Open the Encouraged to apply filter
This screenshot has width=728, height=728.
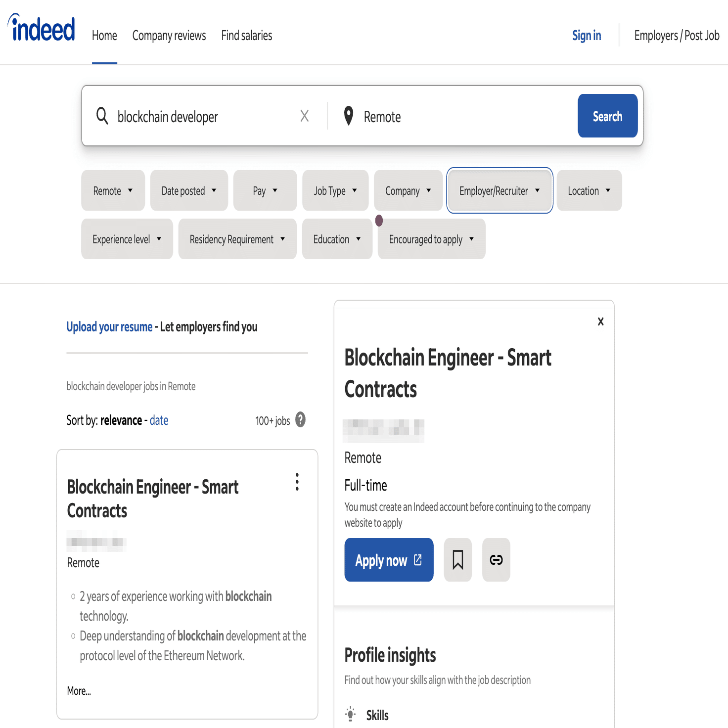coord(431,239)
